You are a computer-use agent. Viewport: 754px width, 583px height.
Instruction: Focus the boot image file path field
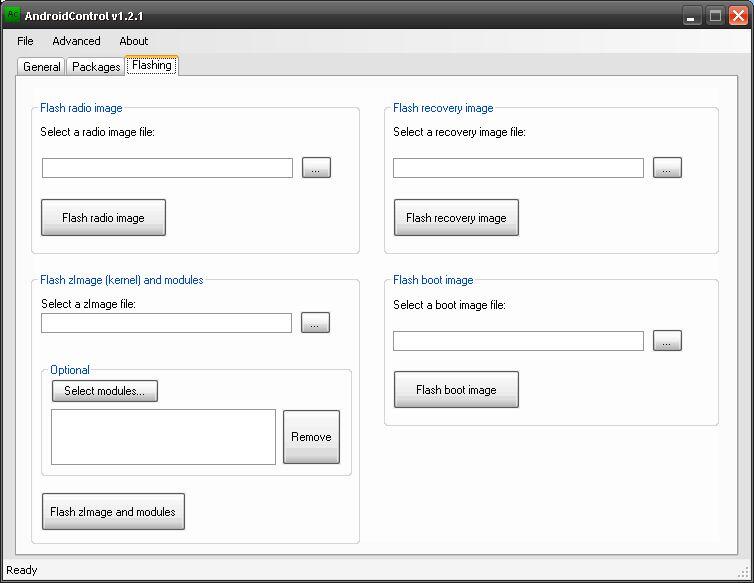[x=518, y=341]
